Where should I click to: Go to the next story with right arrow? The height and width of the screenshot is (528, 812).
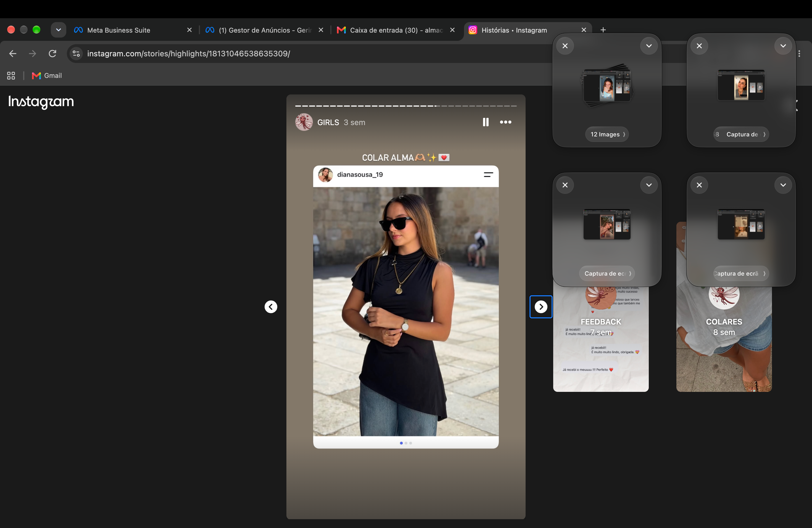[x=541, y=307]
